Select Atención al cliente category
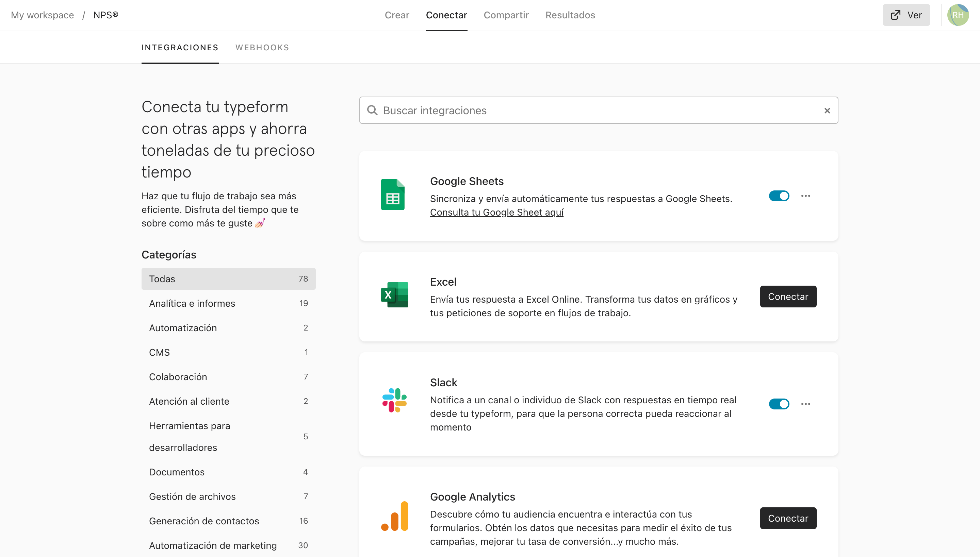Image resolution: width=980 pixels, height=557 pixels. [x=229, y=401]
